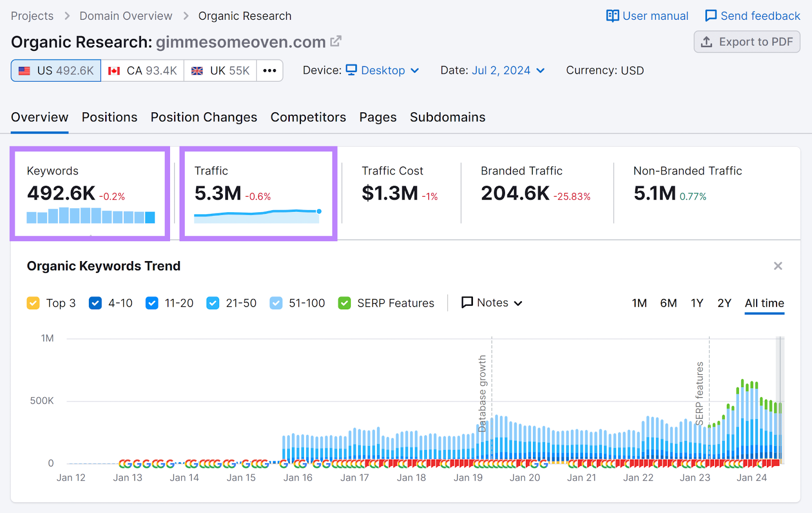Viewport: 812px width, 513px height.
Task: Show more countries with the ellipsis button
Action: tap(269, 71)
